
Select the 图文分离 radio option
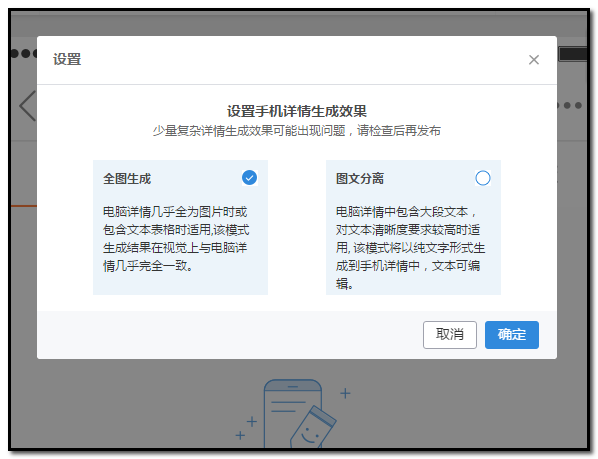pos(482,178)
